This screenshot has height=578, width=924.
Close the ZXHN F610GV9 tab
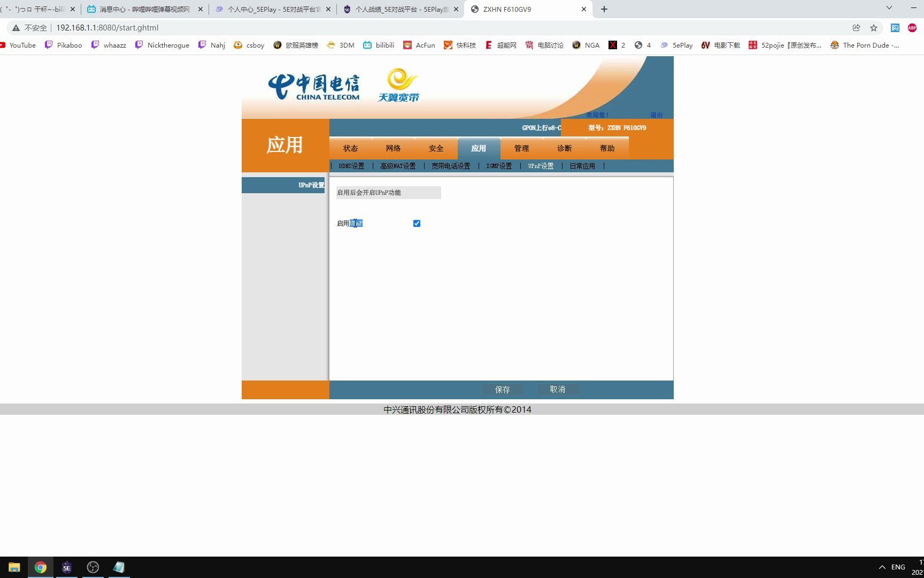tap(584, 9)
